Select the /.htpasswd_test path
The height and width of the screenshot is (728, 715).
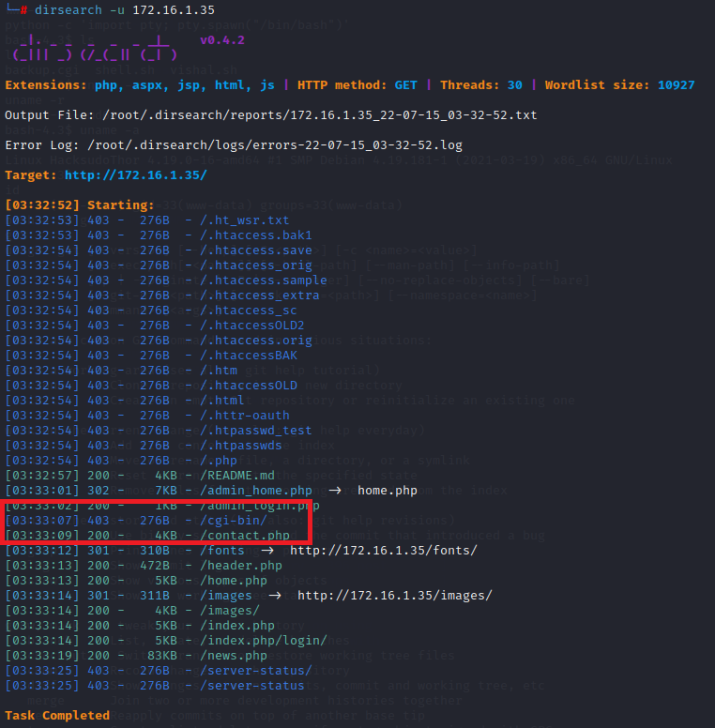coord(256,431)
